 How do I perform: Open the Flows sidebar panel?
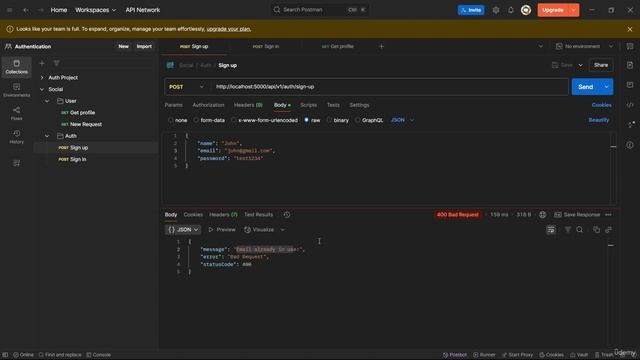[x=16, y=113]
